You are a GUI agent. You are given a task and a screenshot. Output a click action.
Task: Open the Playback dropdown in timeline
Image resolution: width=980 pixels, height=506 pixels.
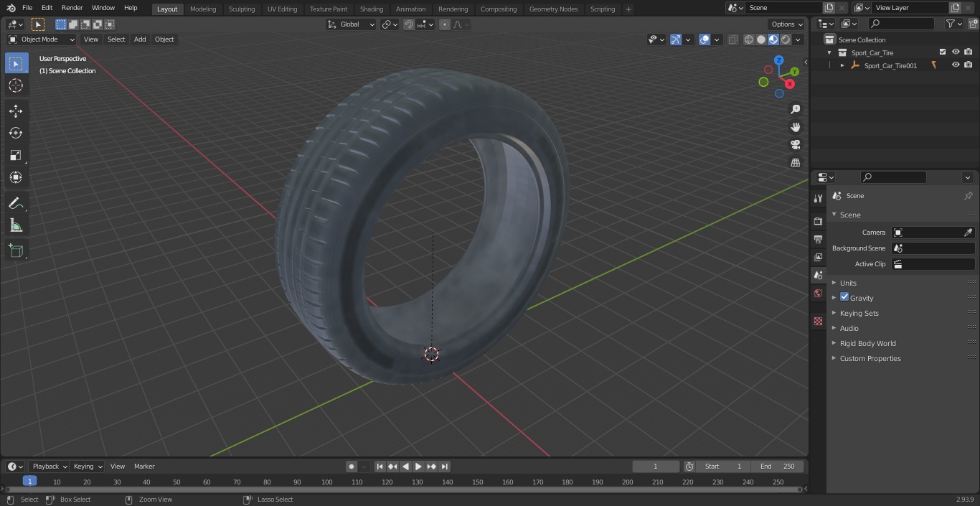(x=50, y=467)
